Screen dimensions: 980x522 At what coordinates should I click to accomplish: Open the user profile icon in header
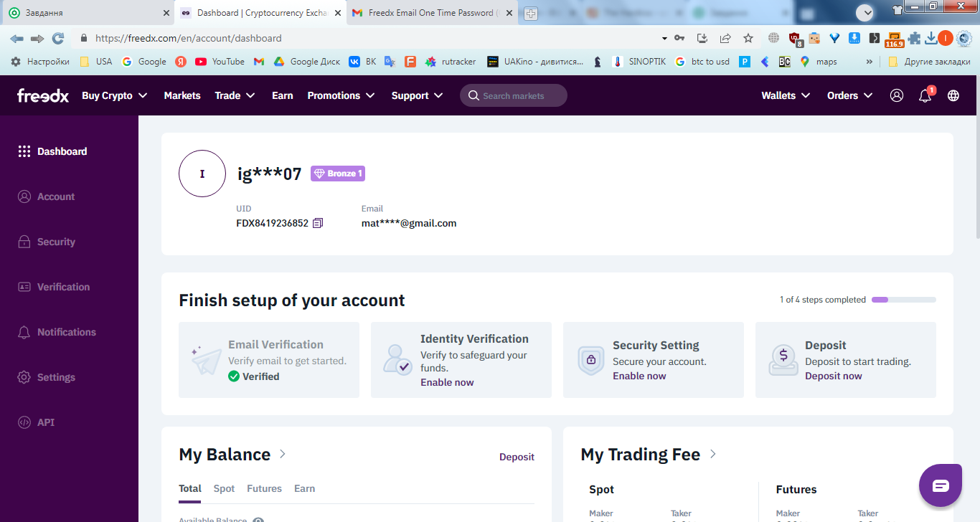[x=897, y=95]
